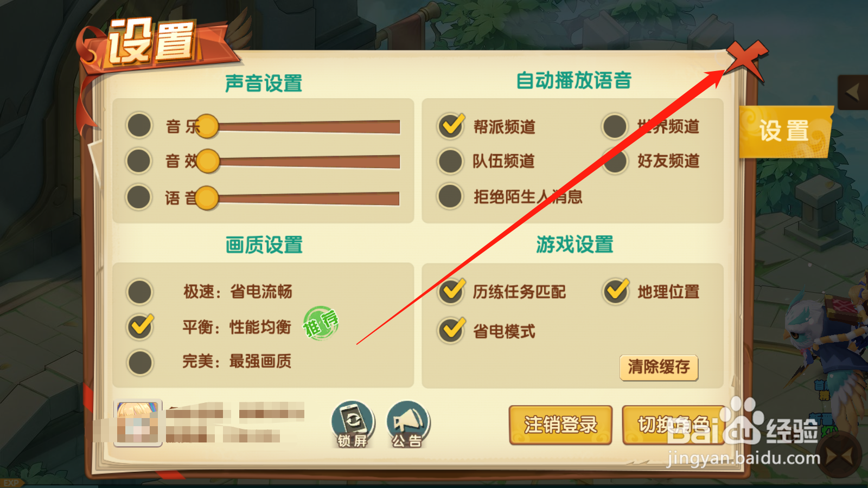Toggle the 音乐 music mute circle
The height and width of the screenshot is (488, 868).
(x=139, y=126)
